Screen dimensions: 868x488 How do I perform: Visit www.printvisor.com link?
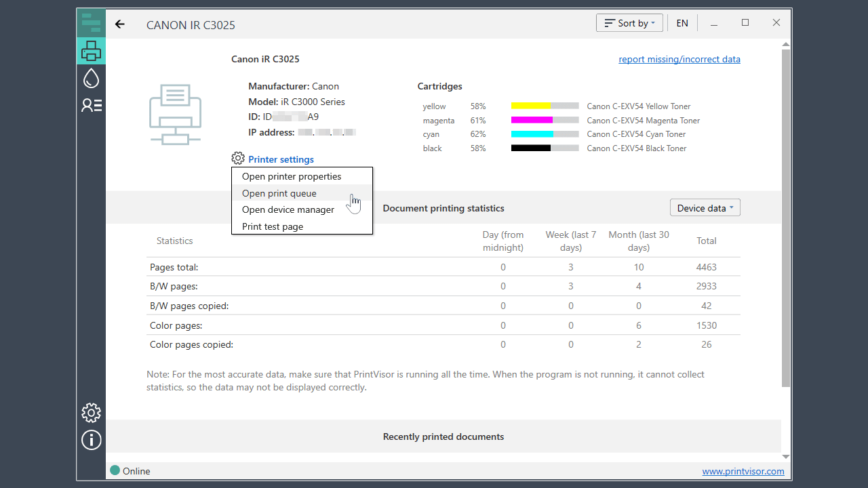pos(743,471)
